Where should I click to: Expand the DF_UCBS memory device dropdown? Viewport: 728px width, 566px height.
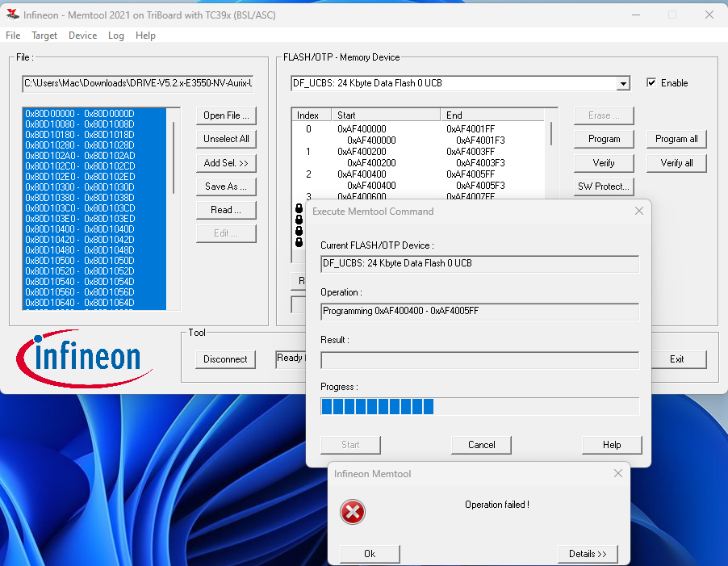coord(623,84)
